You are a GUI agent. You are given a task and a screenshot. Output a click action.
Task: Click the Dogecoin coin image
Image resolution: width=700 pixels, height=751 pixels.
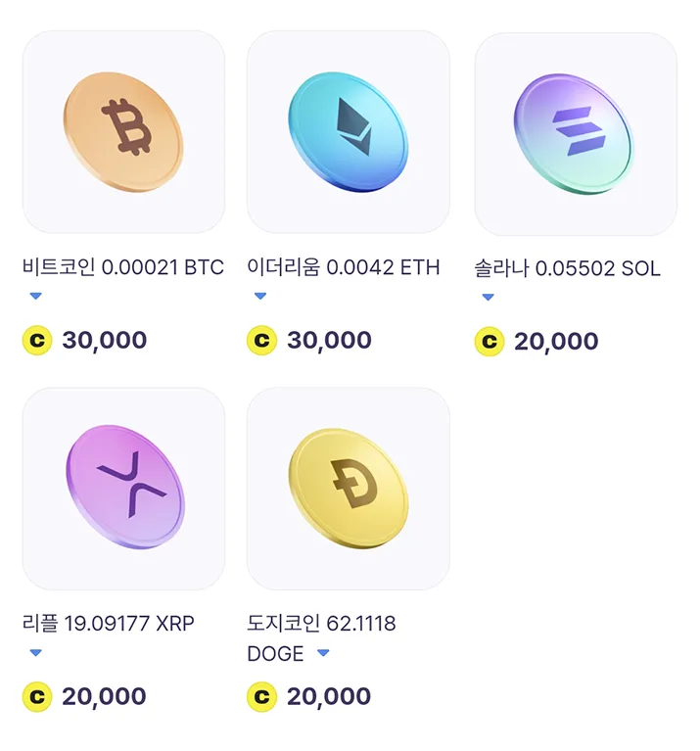(348, 488)
